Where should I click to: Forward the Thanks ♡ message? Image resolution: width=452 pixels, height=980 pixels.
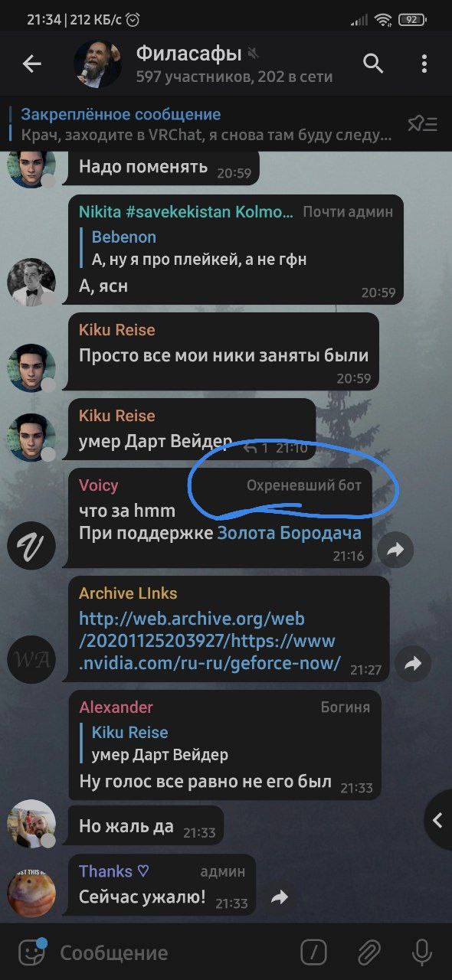click(280, 897)
